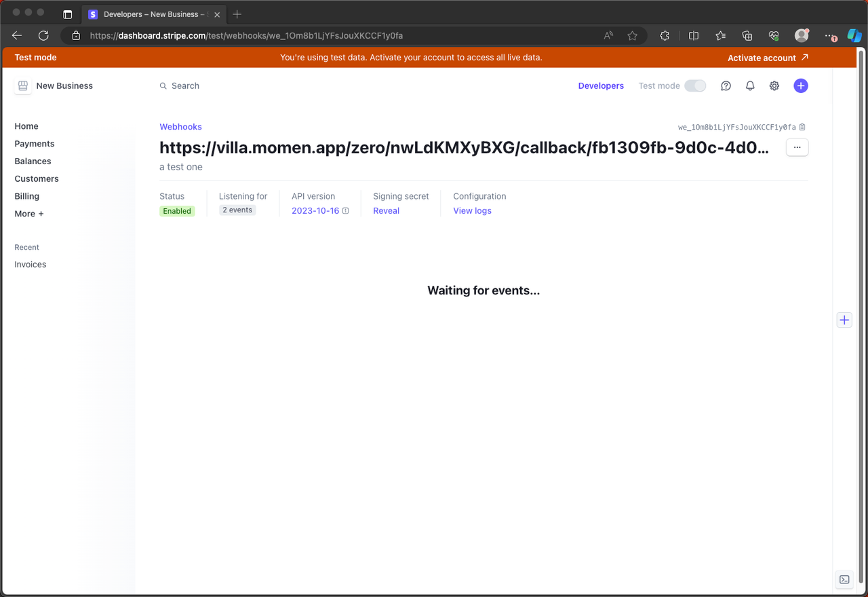View site information via the lock icon
The image size is (868, 597).
tap(76, 36)
